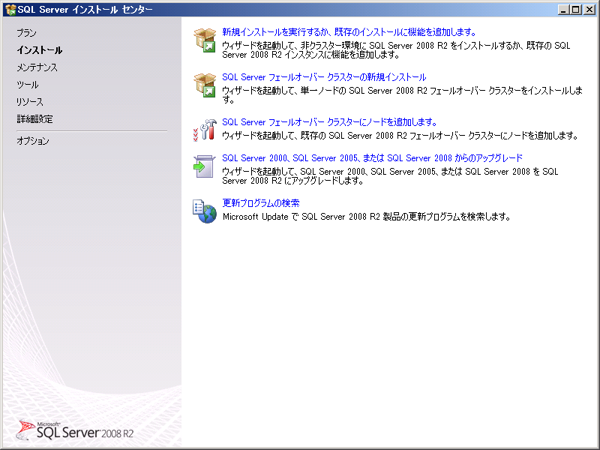Open SQL Server 2000/2005/2008 からのアップグレード link
The width and height of the screenshot is (600, 450).
[372, 158]
